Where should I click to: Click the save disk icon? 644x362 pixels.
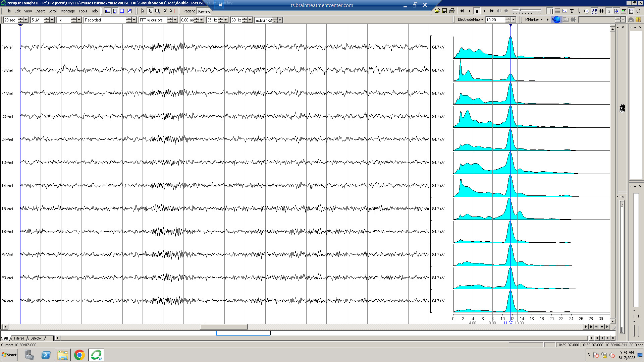pos(444,11)
